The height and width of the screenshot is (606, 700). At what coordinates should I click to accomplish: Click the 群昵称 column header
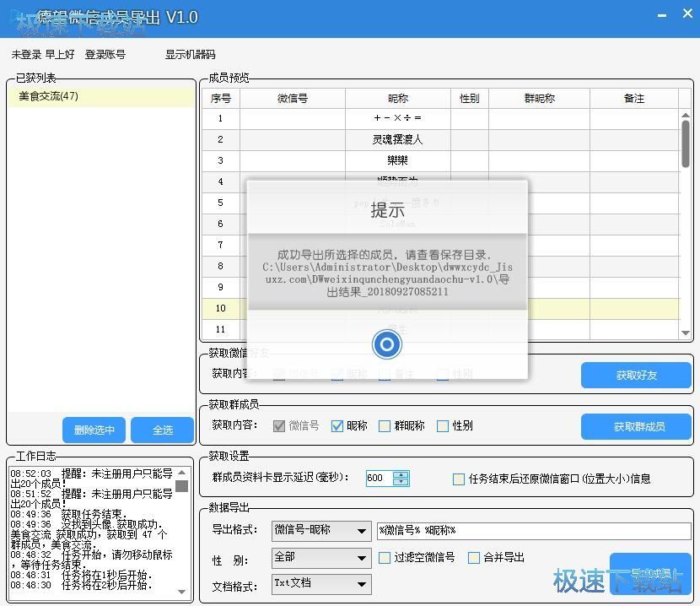click(x=539, y=98)
